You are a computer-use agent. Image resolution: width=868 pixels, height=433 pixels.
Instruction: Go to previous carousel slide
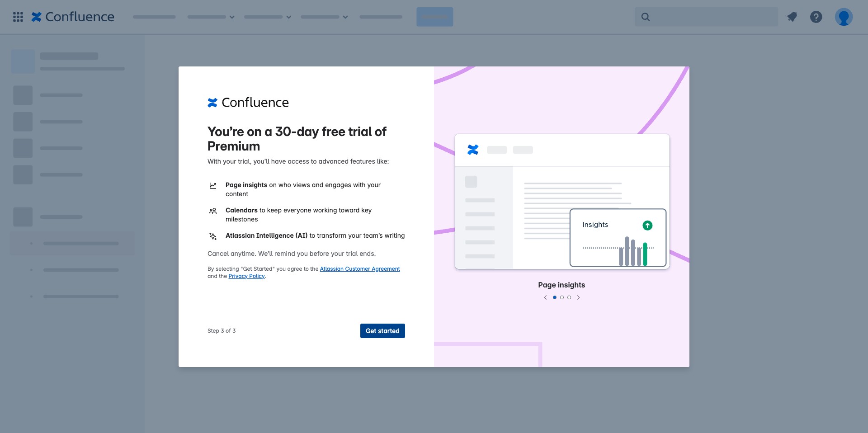(546, 297)
